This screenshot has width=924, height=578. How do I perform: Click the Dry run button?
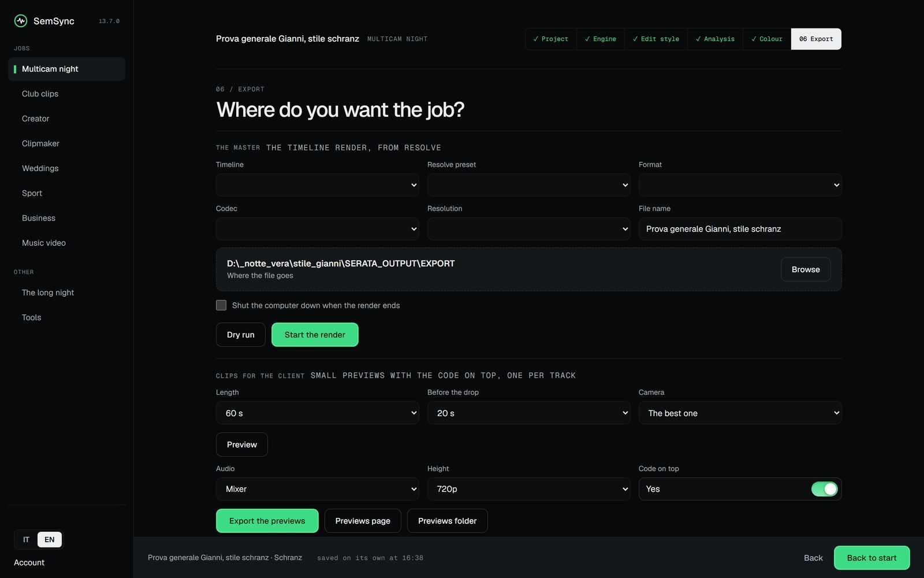[x=241, y=335]
